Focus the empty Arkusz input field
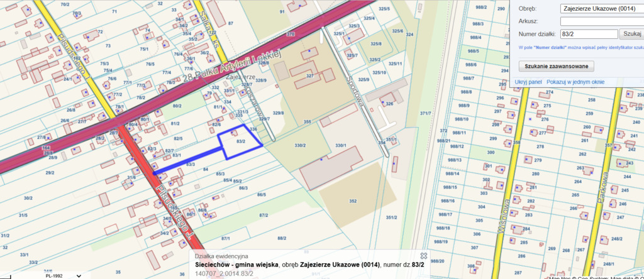Image resolution: width=644 pixels, height=279 pixels. click(x=601, y=21)
